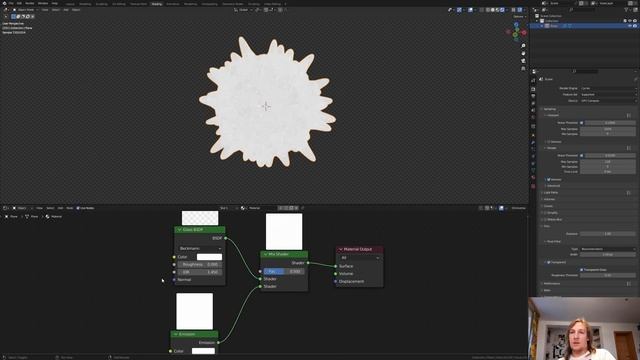
Task: Open the Render menu in top bar
Action: 29,3
